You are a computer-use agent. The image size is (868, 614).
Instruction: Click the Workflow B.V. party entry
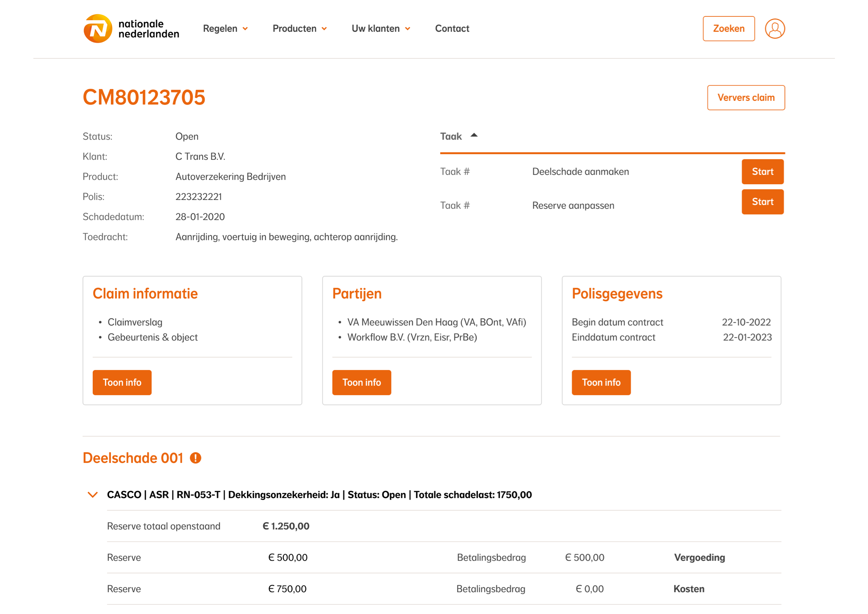point(412,337)
